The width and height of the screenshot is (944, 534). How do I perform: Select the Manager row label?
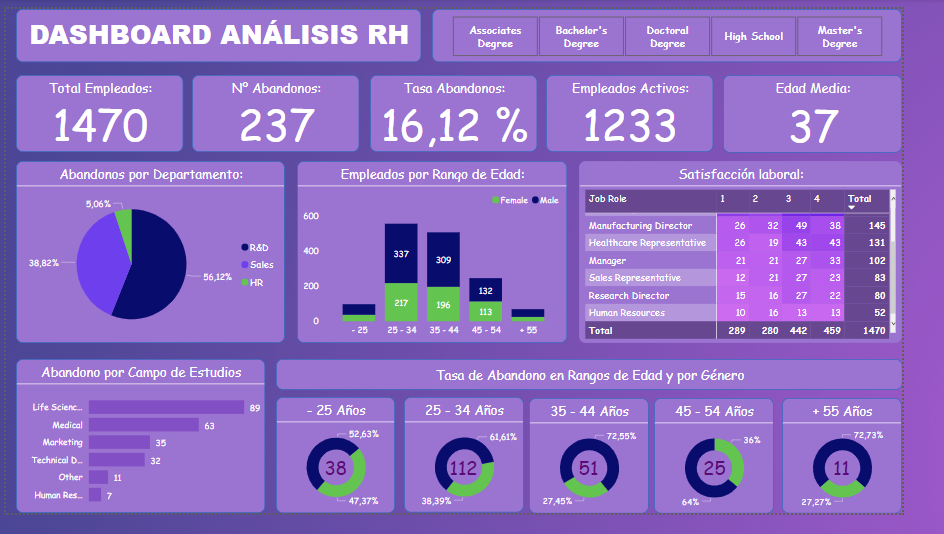coord(607,261)
